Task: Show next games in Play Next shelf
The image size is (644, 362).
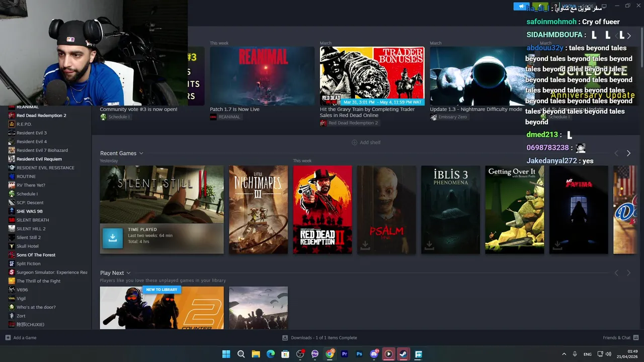Action: [x=628, y=273]
